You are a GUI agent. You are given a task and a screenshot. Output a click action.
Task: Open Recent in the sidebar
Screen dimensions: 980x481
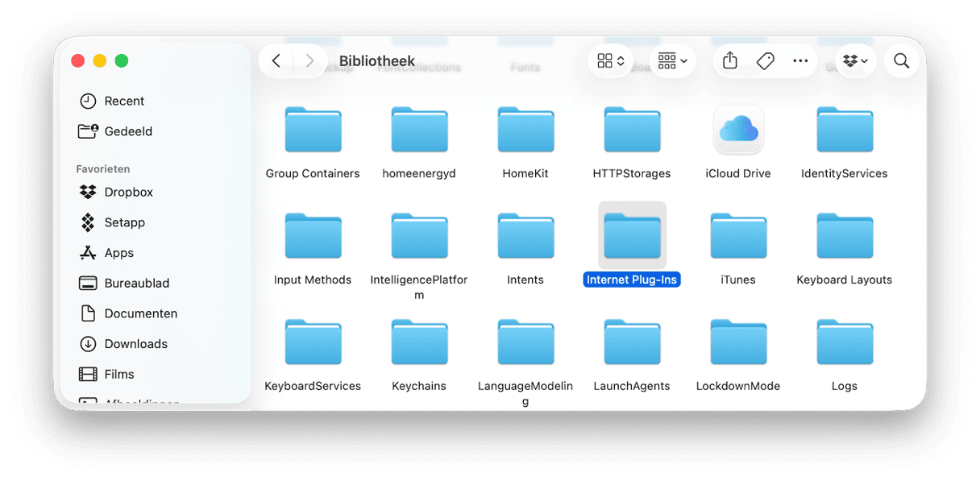(x=112, y=101)
